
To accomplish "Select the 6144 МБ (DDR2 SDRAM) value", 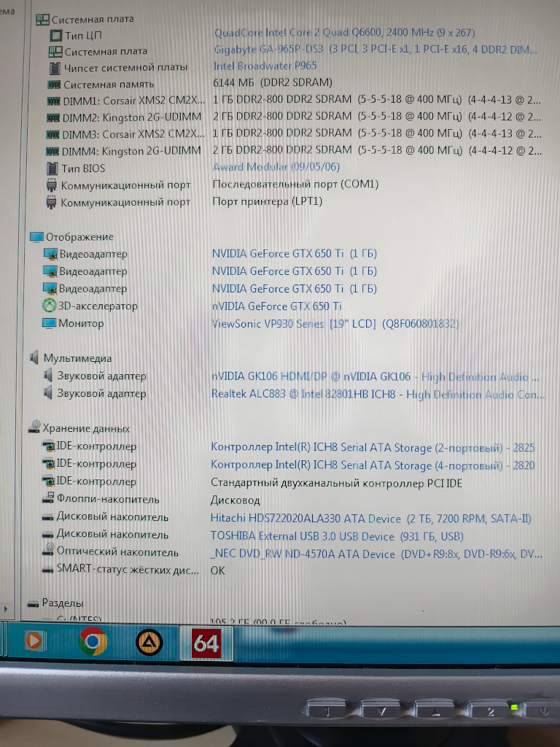I will click(x=273, y=82).
